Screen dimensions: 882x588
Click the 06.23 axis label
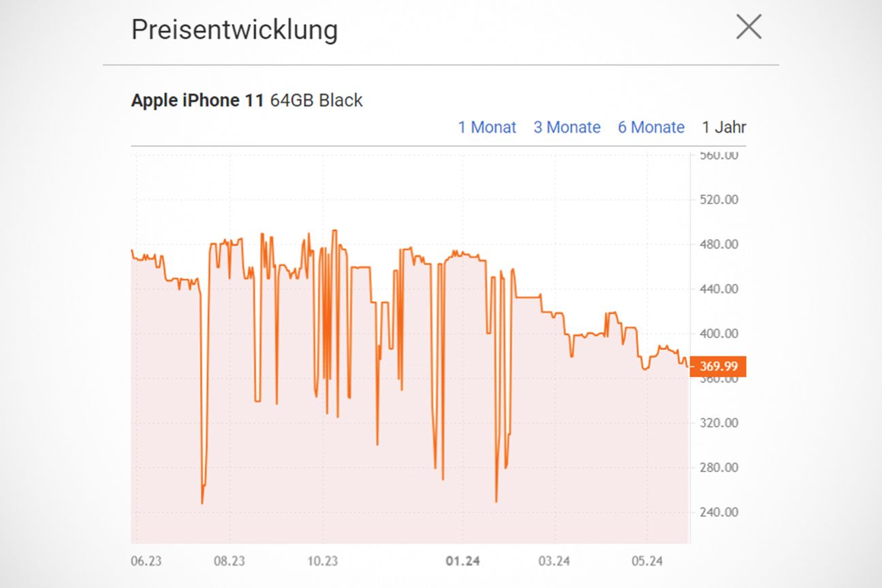coord(146,561)
